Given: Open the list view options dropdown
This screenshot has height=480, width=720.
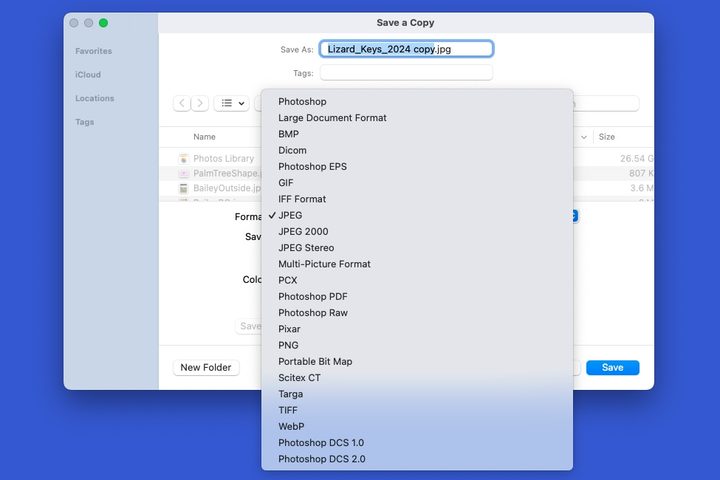Looking at the screenshot, I should point(232,103).
